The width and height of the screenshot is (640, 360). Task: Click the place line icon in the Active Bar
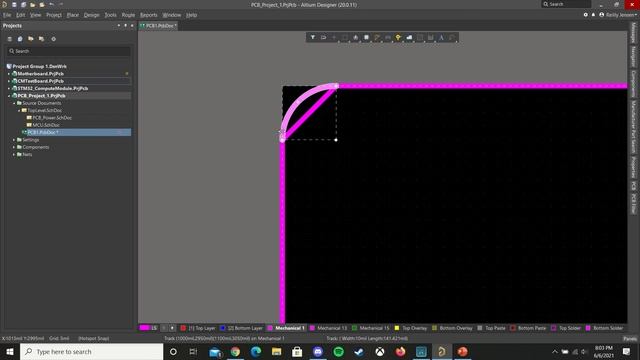(451, 38)
